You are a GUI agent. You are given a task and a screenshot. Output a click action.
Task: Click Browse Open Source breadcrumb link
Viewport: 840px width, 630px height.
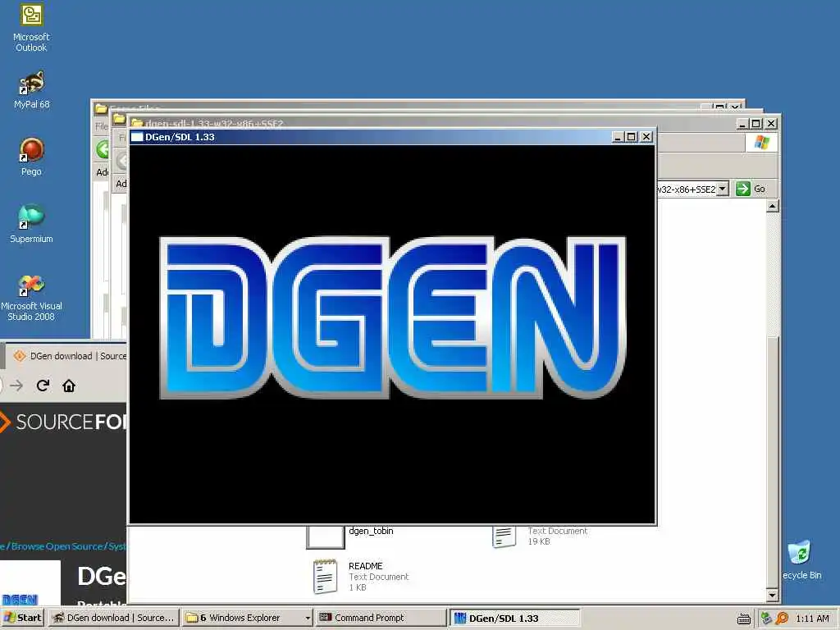pos(57,546)
